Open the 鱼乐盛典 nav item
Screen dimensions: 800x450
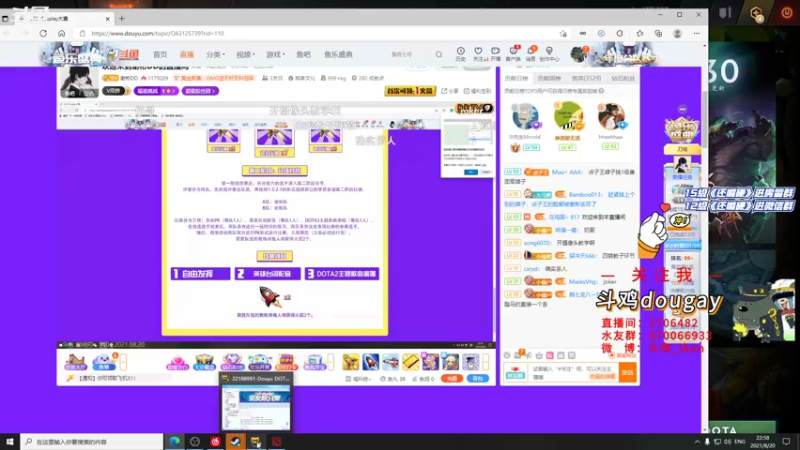[x=338, y=54]
